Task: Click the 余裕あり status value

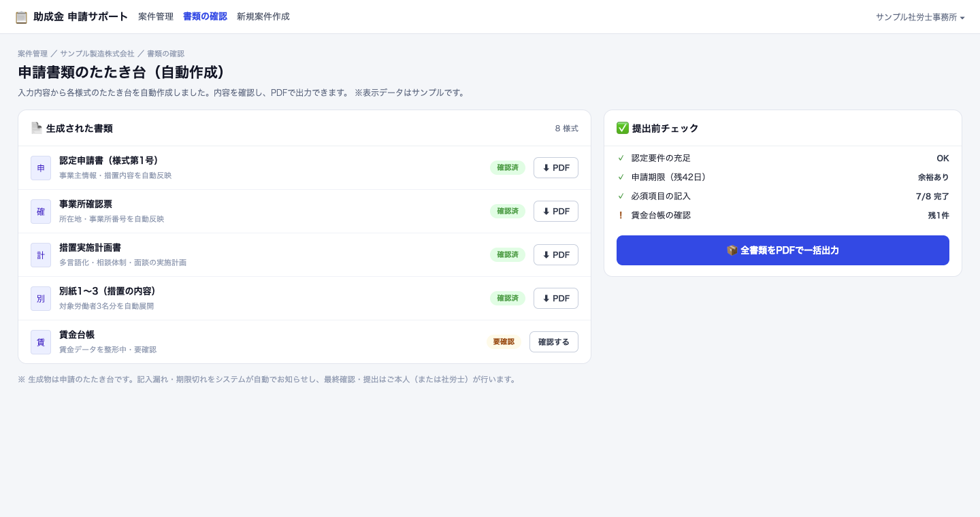Action: 933,177
